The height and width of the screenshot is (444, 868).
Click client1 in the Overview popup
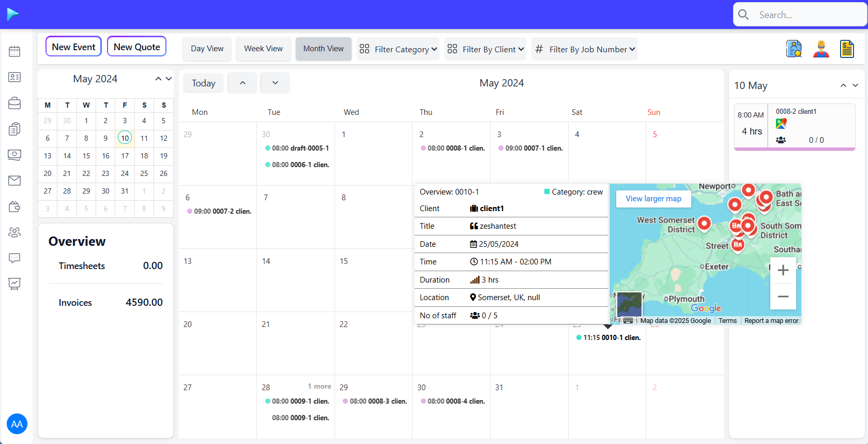click(x=492, y=209)
